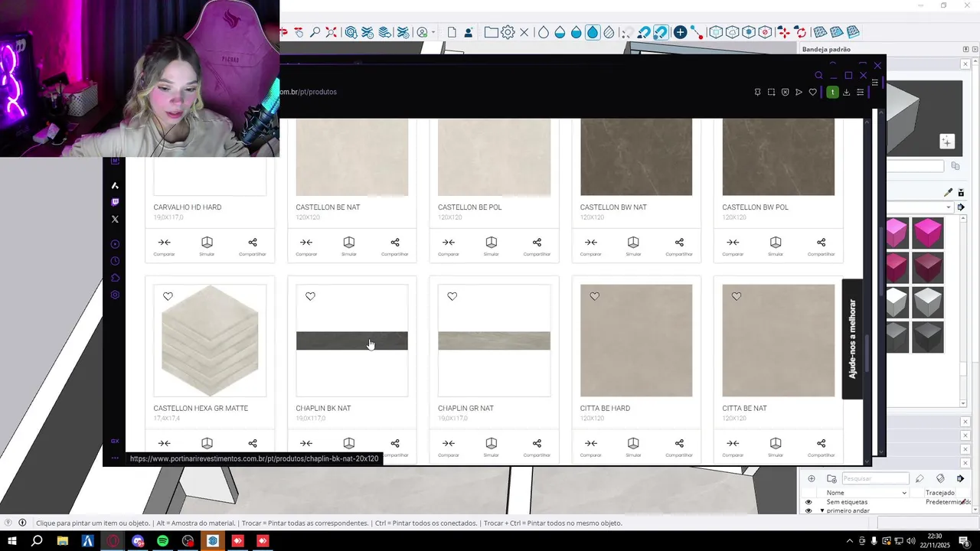Image resolution: width=980 pixels, height=551 pixels.
Task: Open X (Twitter) in the Opera sidebar
Action: (x=115, y=219)
